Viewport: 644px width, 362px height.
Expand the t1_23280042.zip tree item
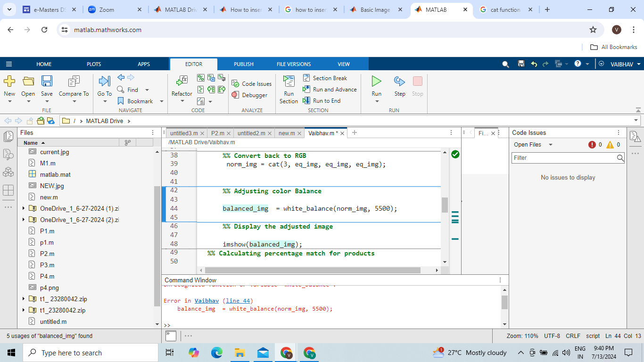(24, 310)
